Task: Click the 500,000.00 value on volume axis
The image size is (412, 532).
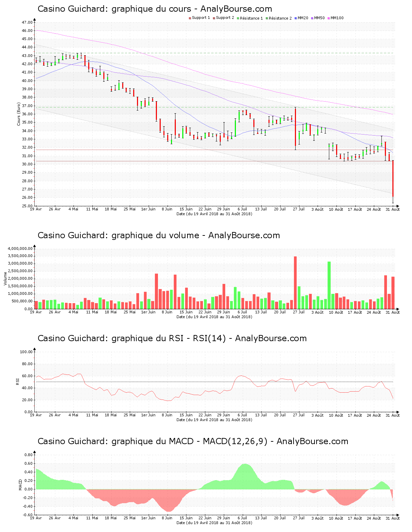Action: coord(23,301)
